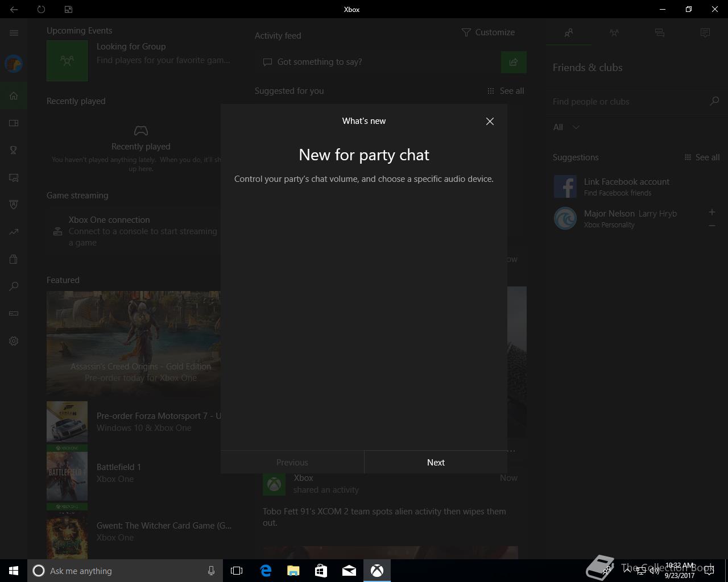This screenshot has width=728, height=582.
Task: Expand the All filter dropdown
Action: click(x=566, y=127)
